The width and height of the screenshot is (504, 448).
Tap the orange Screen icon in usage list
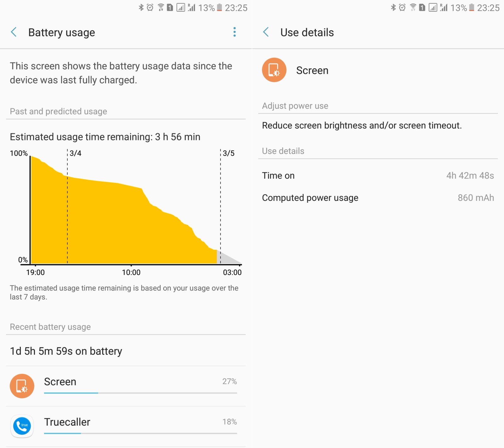[22, 386]
